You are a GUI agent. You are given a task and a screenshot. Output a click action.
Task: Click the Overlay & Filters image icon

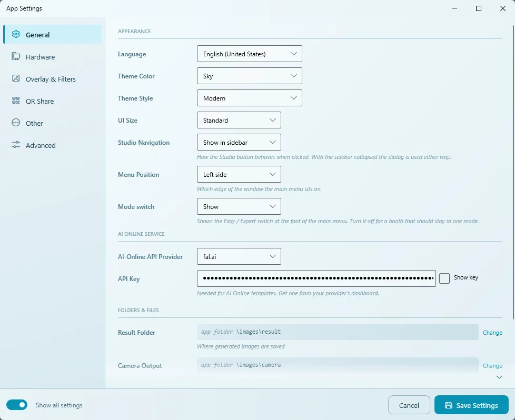point(16,78)
